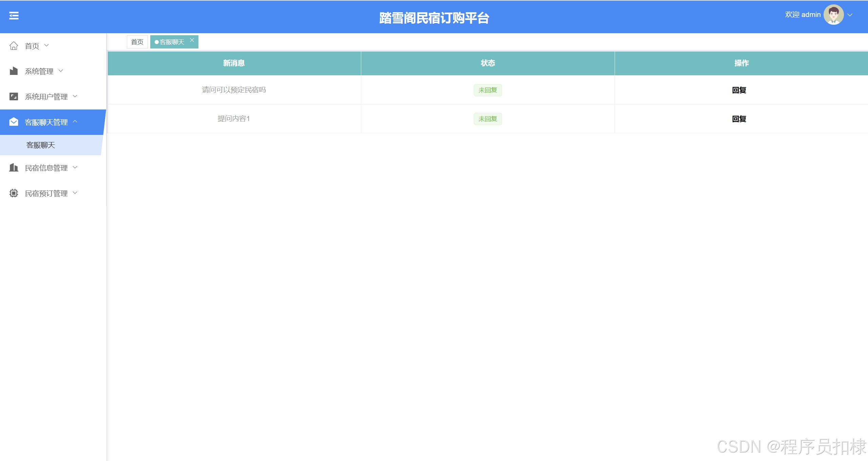Click the envelope icon for 客服聊天管理
868x461 pixels.
[x=14, y=122]
